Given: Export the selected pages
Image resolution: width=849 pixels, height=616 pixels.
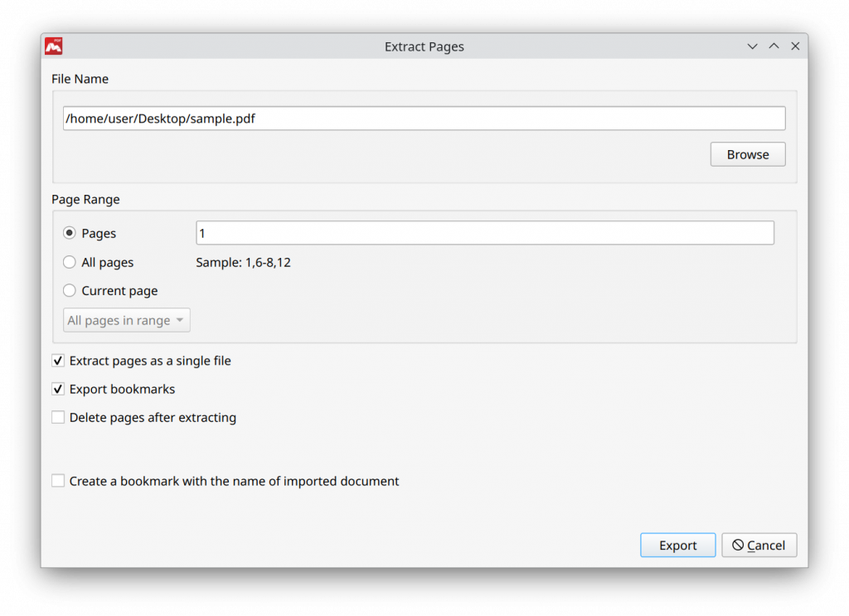Looking at the screenshot, I should pos(677,545).
